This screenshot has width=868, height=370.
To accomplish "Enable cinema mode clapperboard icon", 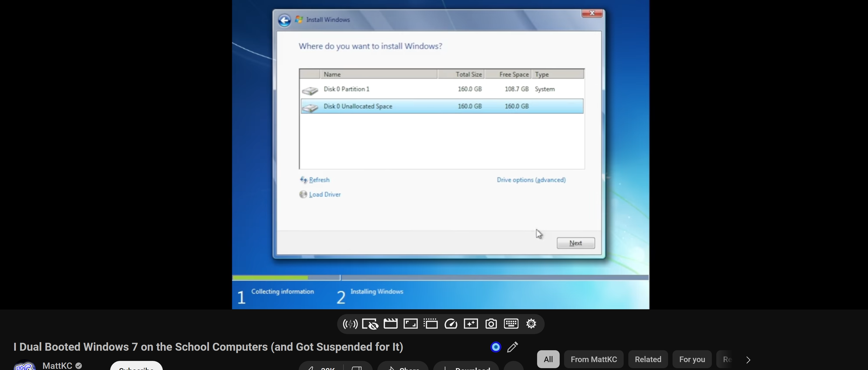I will coord(390,323).
